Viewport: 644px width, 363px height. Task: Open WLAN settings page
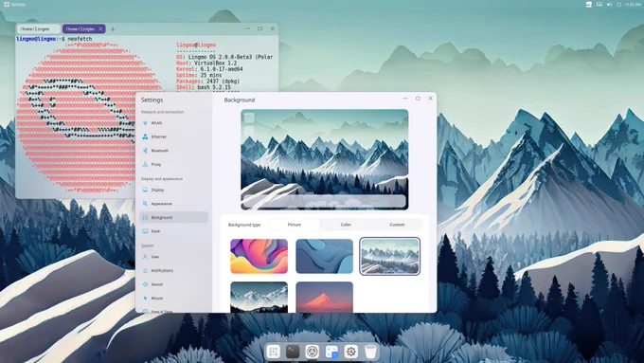tap(173, 123)
